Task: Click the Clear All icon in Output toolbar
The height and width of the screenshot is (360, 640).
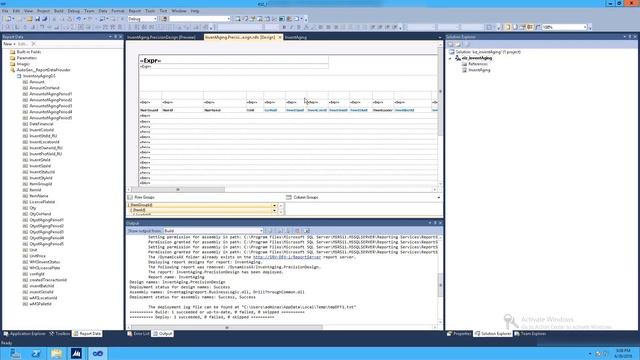Action: tap(298, 231)
